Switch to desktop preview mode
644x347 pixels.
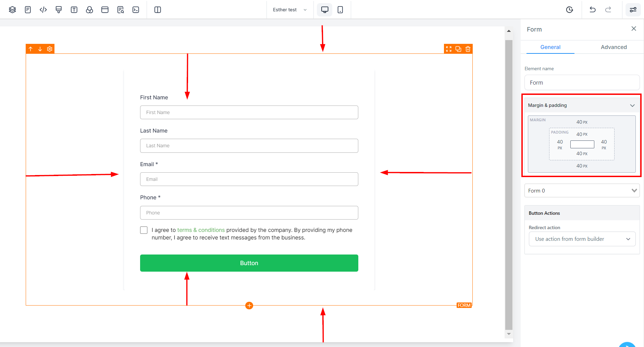325,10
